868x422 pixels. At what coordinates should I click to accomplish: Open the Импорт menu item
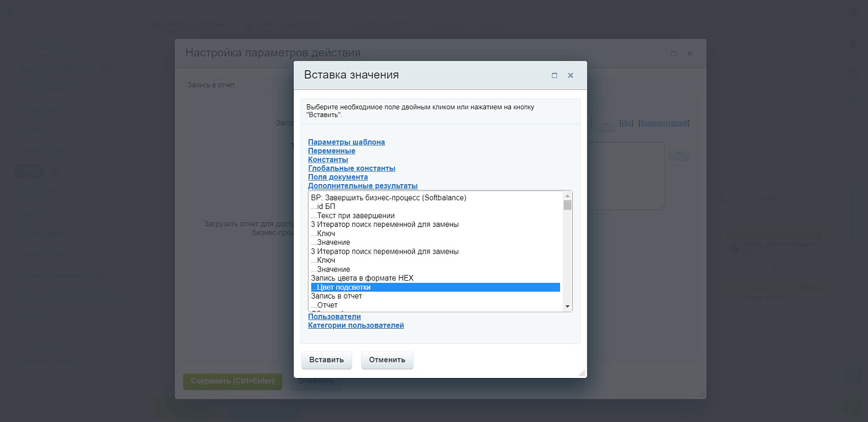tap(494, 25)
